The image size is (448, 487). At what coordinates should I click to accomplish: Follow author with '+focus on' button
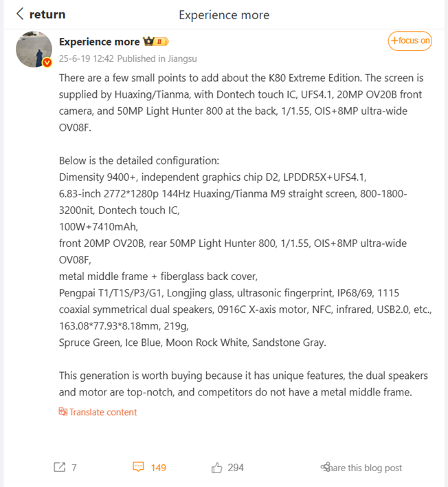pyautogui.click(x=410, y=41)
